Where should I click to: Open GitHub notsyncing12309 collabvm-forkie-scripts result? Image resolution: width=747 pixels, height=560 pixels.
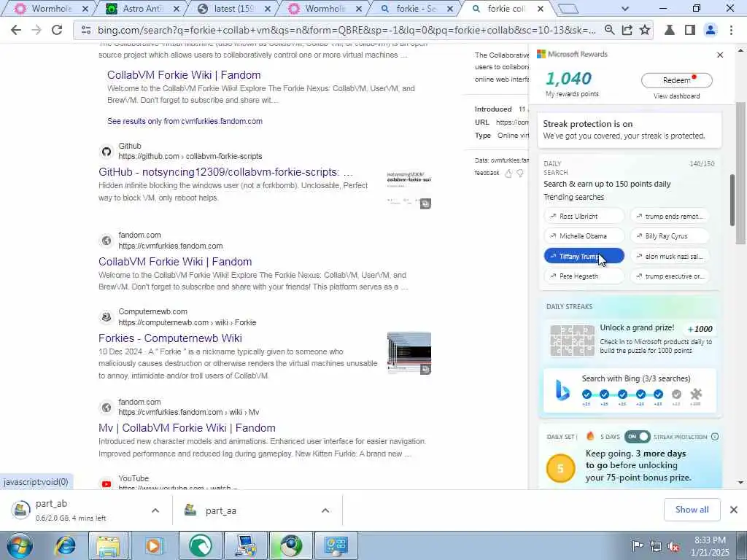click(225, 172)
